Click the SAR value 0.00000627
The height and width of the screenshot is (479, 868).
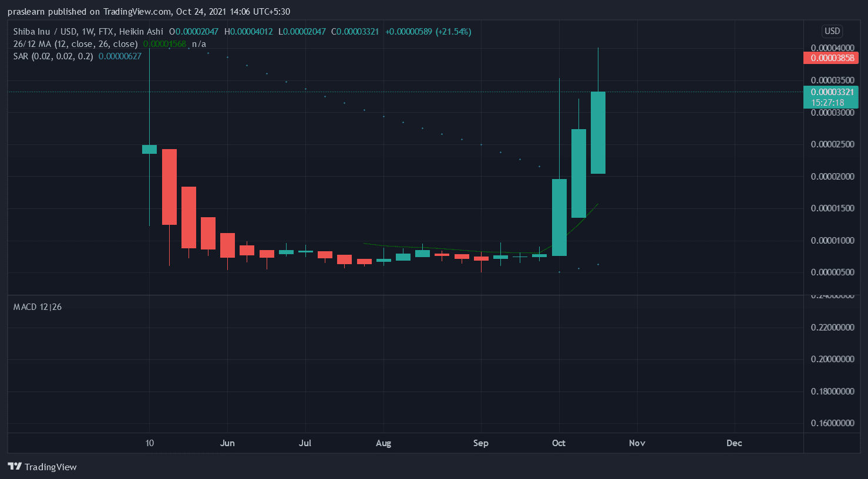120,56
